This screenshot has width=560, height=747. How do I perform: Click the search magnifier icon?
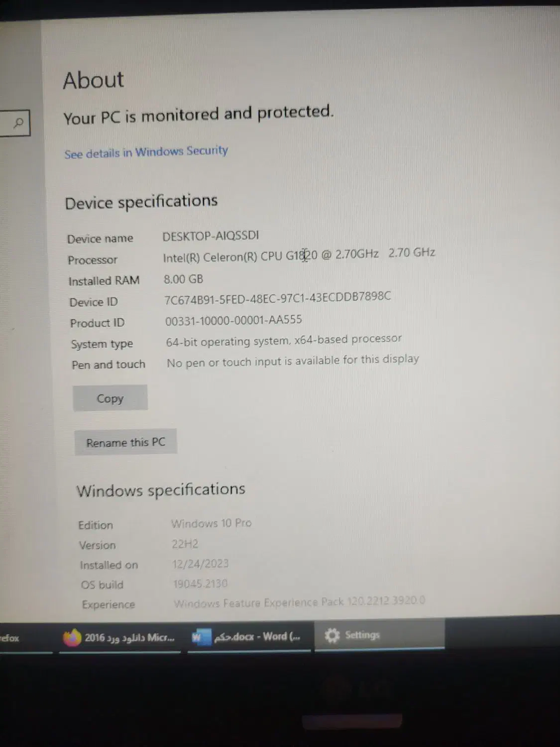pyautogui.click(x=19, y=123)
